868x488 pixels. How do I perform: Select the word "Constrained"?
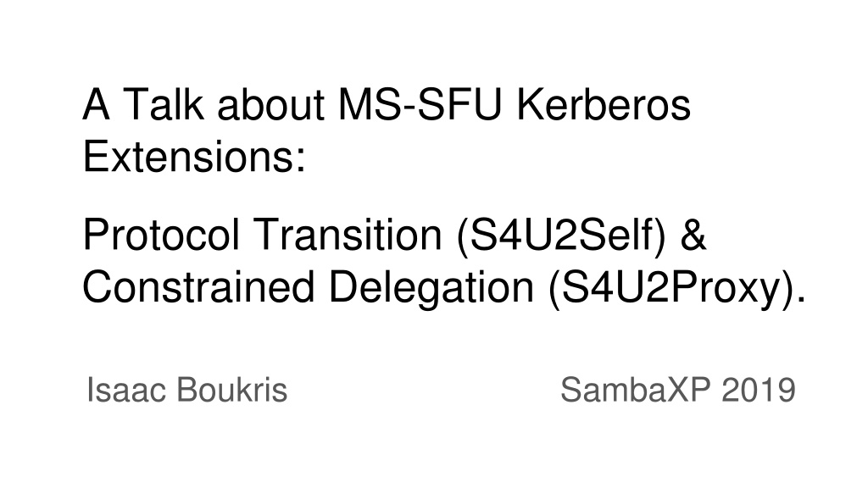point(199,286)
